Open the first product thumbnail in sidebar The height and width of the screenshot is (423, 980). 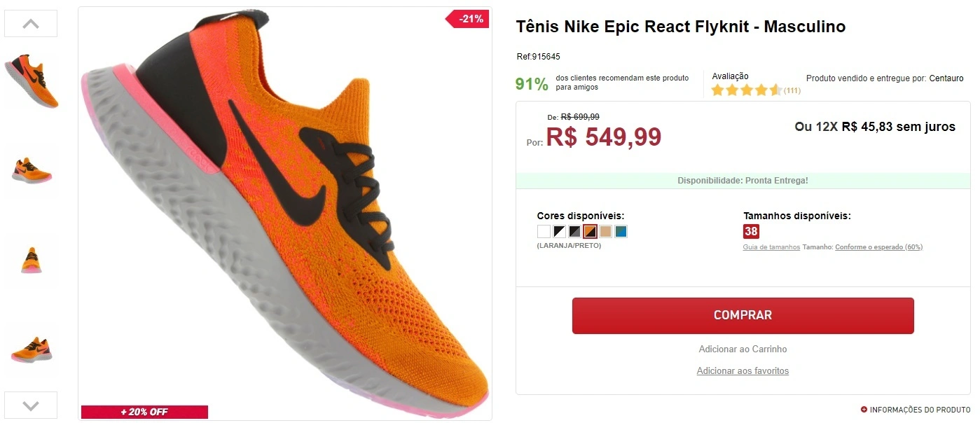tap(31, 81)
